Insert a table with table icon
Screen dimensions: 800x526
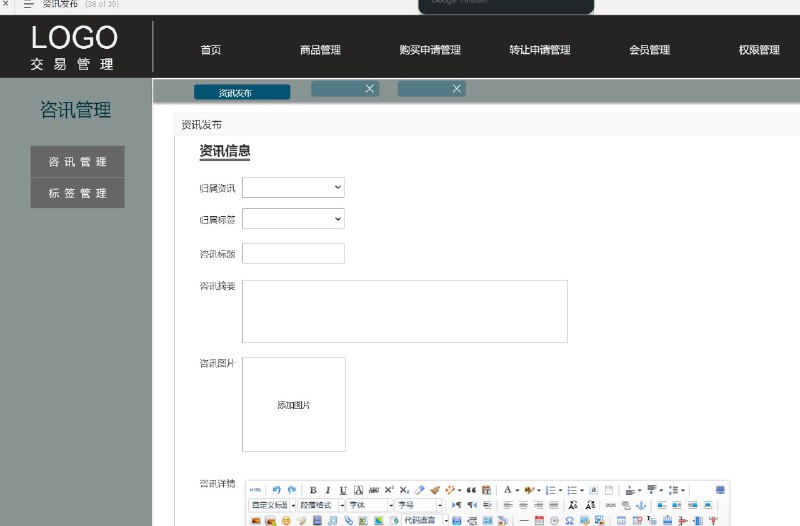pyautogui.click(x=621, y=520)
